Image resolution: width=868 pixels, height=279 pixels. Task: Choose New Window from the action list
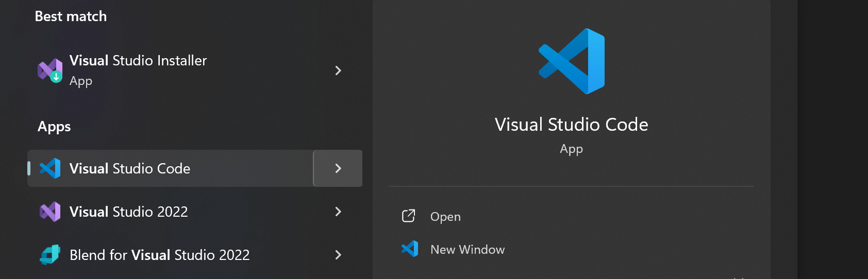coord(468,250)
